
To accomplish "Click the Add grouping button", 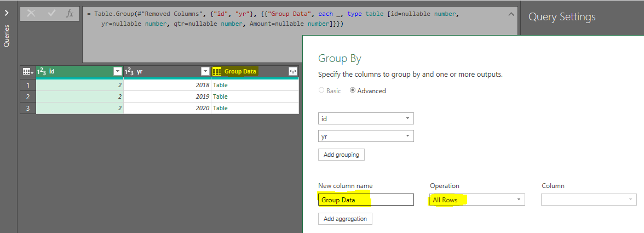I will [x=341, y=155].
